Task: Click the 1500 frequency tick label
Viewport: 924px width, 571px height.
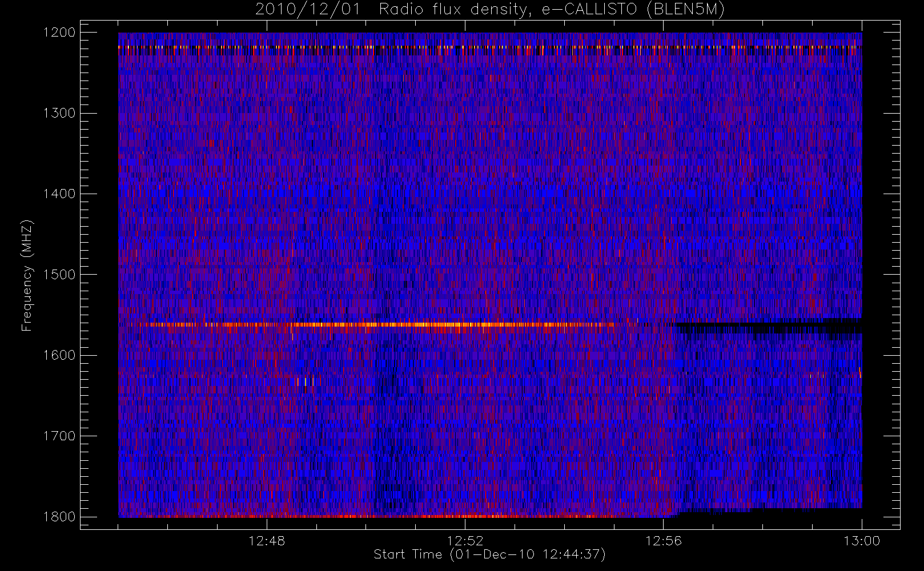Action: click(59, 275)
